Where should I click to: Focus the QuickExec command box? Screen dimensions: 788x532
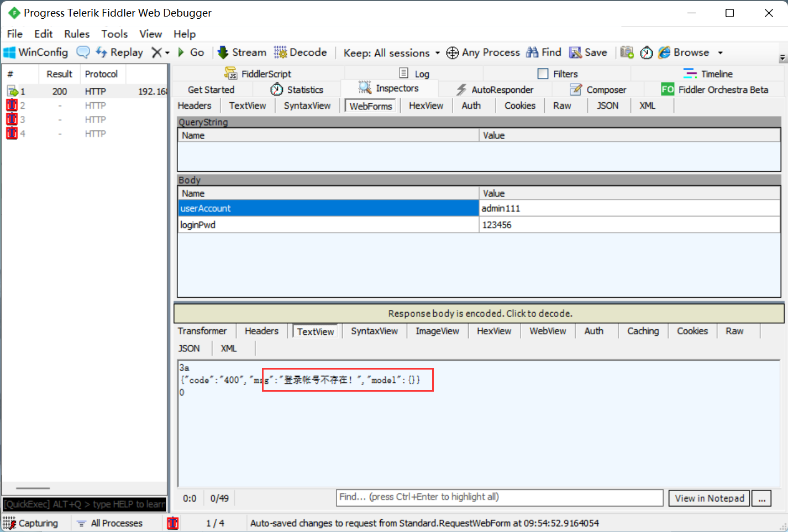coord(85,504)
